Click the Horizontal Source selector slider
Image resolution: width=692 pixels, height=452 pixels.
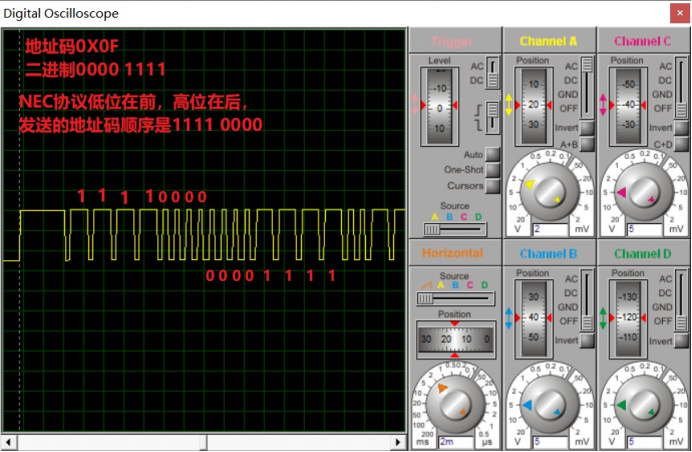point(455,299)
